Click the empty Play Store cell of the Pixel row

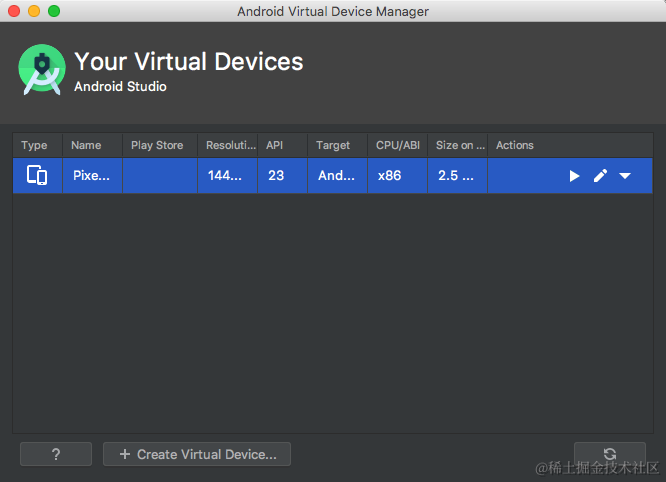(x=160, y=176)
